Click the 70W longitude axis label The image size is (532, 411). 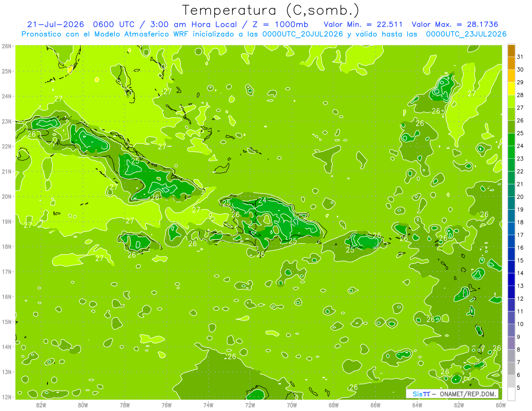pos(292,405)
